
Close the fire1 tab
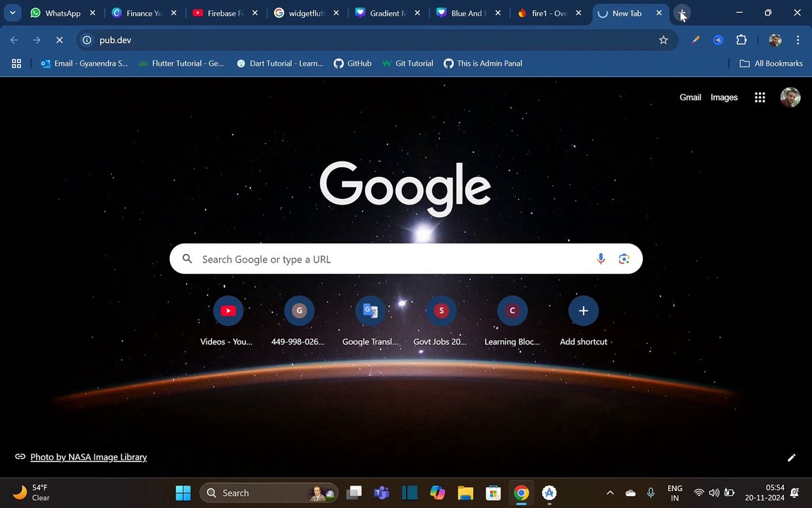point(579,13)
